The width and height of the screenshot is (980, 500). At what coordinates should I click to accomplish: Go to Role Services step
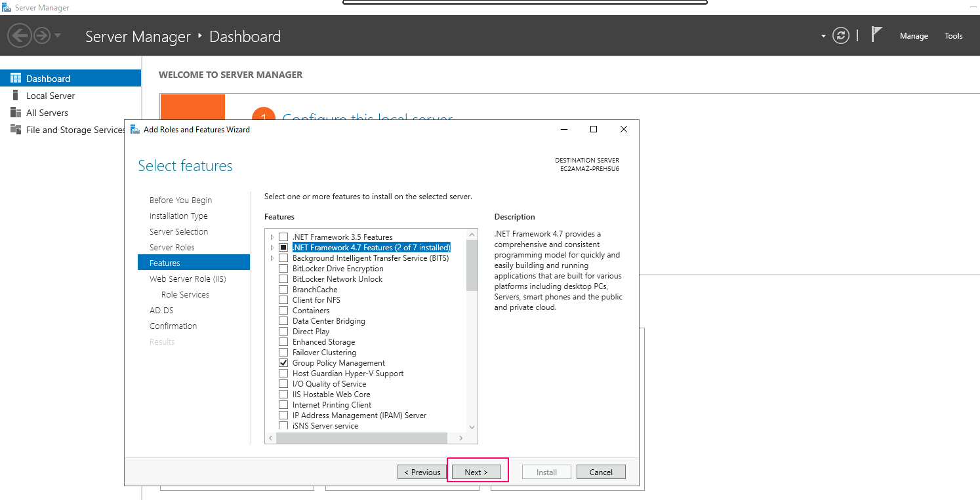click(185, 294)
